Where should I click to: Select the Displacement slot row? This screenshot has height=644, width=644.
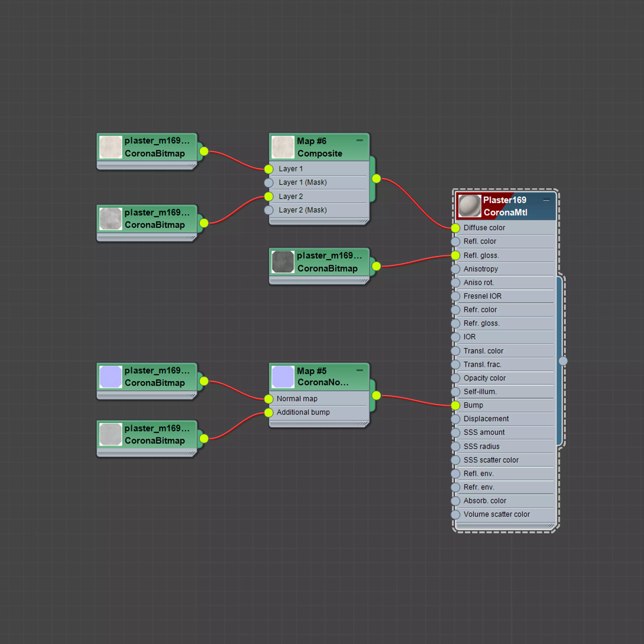coord(486,419)
